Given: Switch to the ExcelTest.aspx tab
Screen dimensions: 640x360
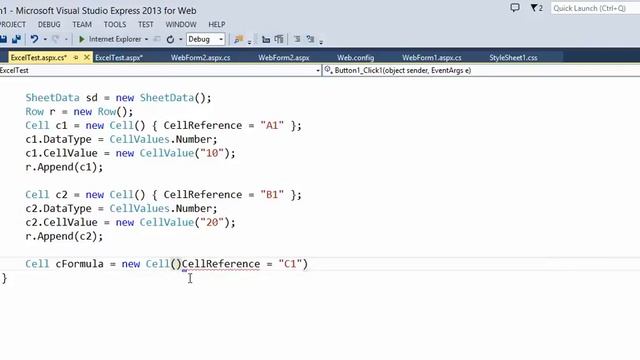Looking at the screenshot, I should click(119, 58).
